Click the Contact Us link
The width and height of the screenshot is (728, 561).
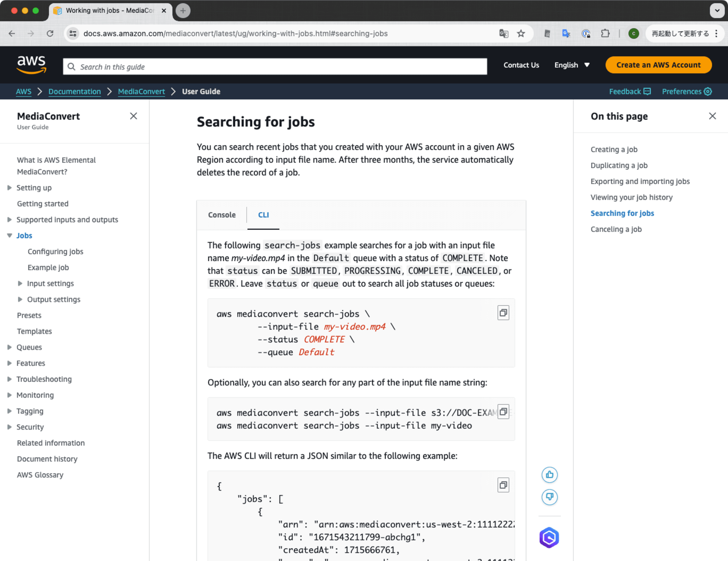521,65
